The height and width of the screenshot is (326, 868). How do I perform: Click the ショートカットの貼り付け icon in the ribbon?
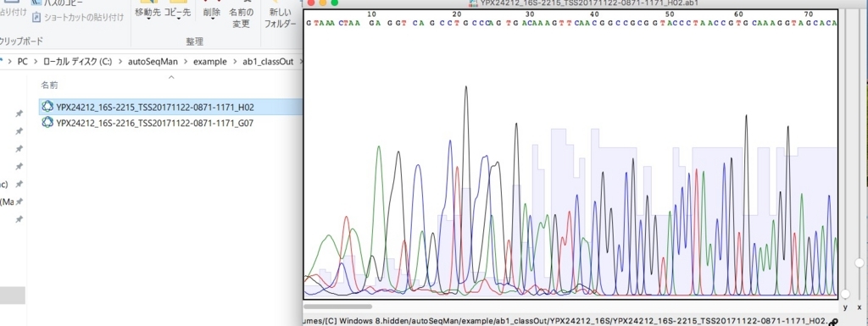(x=36, y=18)
